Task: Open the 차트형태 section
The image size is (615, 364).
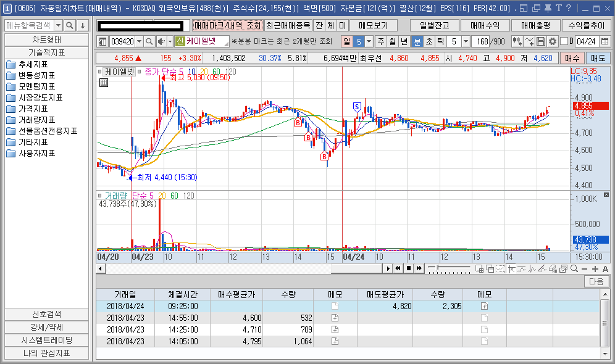Action: 47,40
